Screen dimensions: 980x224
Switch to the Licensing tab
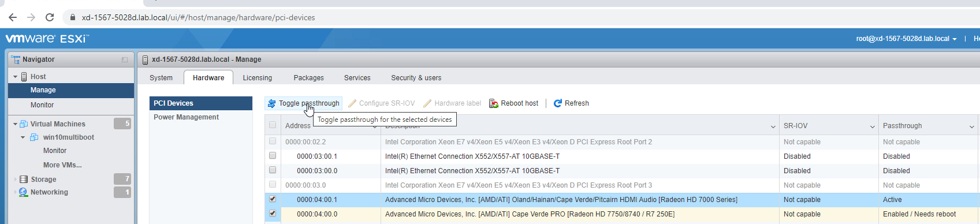click(258, 78)
